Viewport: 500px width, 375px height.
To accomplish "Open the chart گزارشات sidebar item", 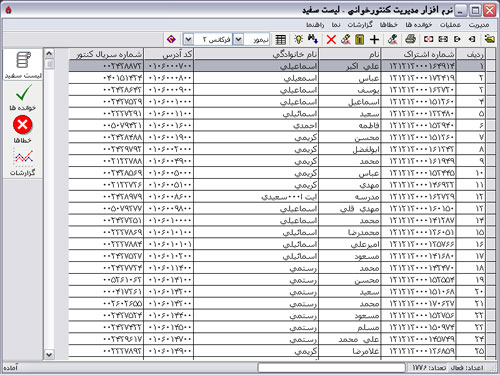I will (23, 162).
